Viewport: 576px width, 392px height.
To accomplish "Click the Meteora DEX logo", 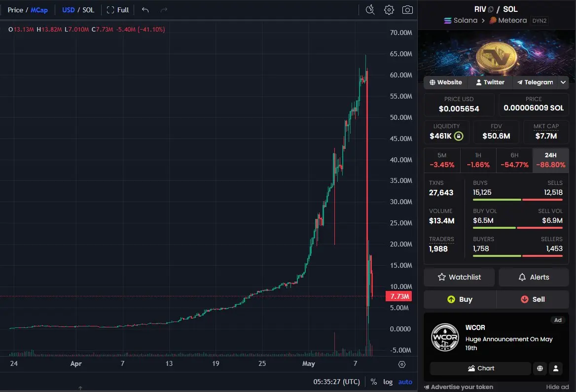I will (493, 21).
